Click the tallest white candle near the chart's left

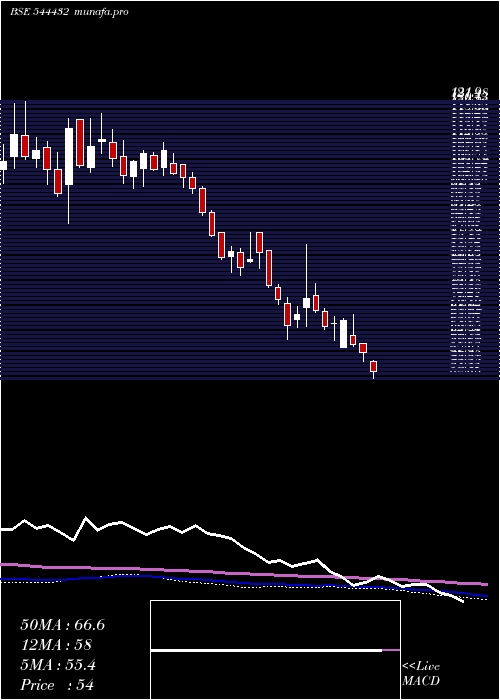(x=69, y=157)
